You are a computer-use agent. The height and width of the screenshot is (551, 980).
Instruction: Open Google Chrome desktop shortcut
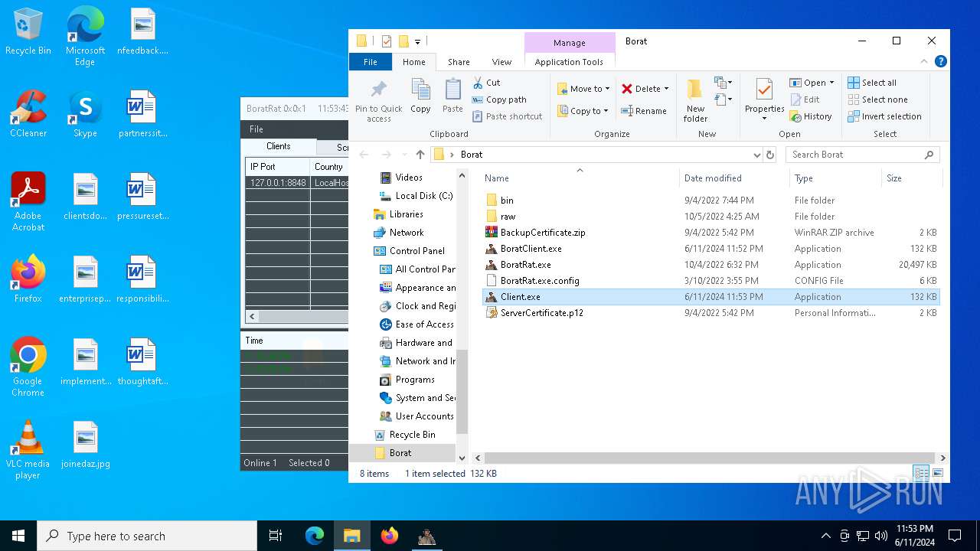tap(28, 367)
